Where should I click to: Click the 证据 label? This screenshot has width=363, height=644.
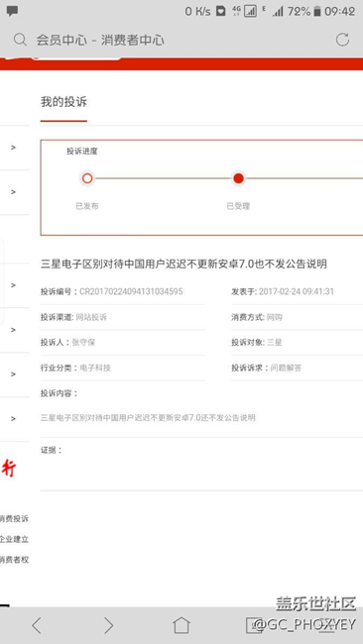click(52, 450)
